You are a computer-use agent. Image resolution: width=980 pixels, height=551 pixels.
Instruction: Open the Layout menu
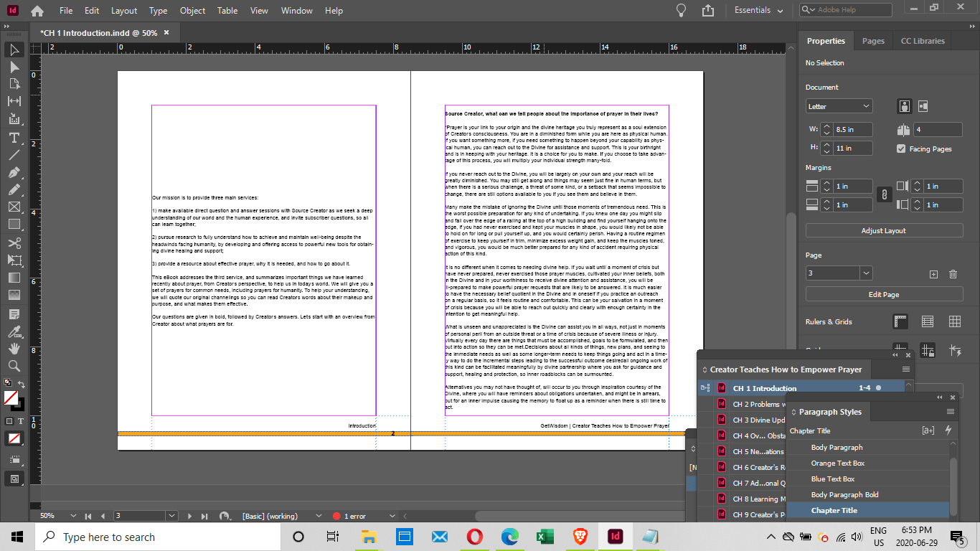click(123, 11)
